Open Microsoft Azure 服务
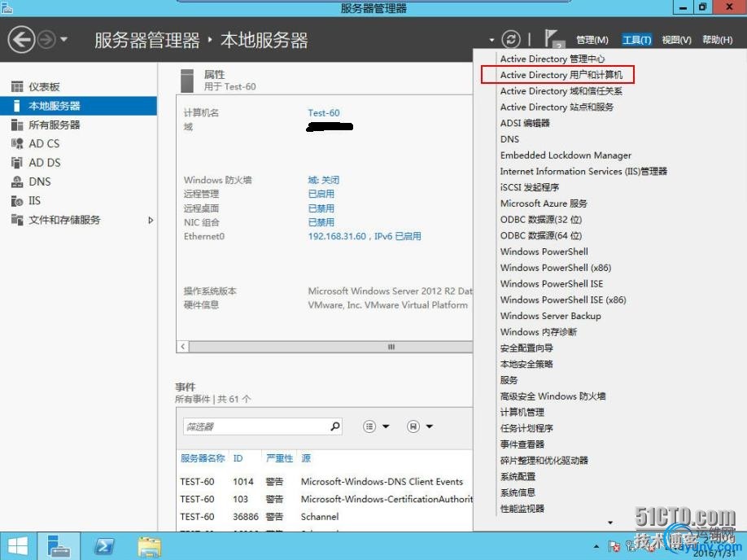The width and height of the screenshot is (747, 560). point(544,203)
